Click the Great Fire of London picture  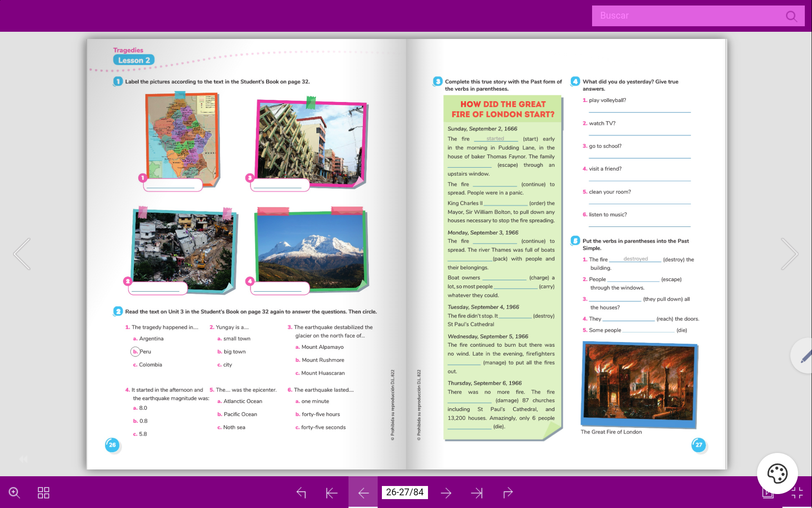point(639,384)
